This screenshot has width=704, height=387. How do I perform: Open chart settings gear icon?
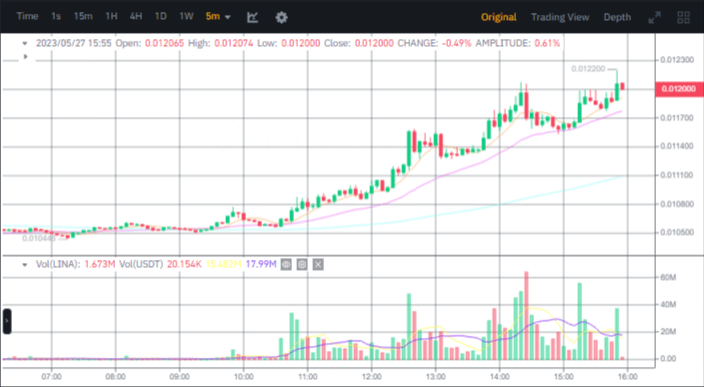[281, 17]
